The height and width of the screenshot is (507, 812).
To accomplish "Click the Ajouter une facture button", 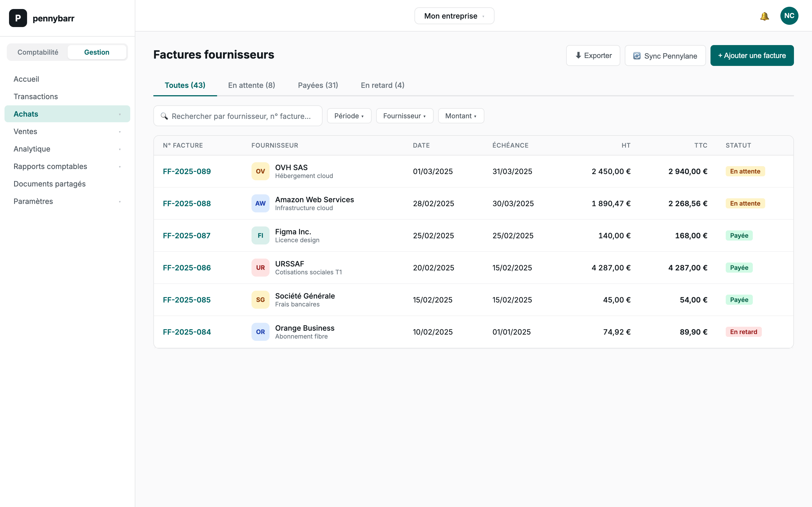I will 752,56.
